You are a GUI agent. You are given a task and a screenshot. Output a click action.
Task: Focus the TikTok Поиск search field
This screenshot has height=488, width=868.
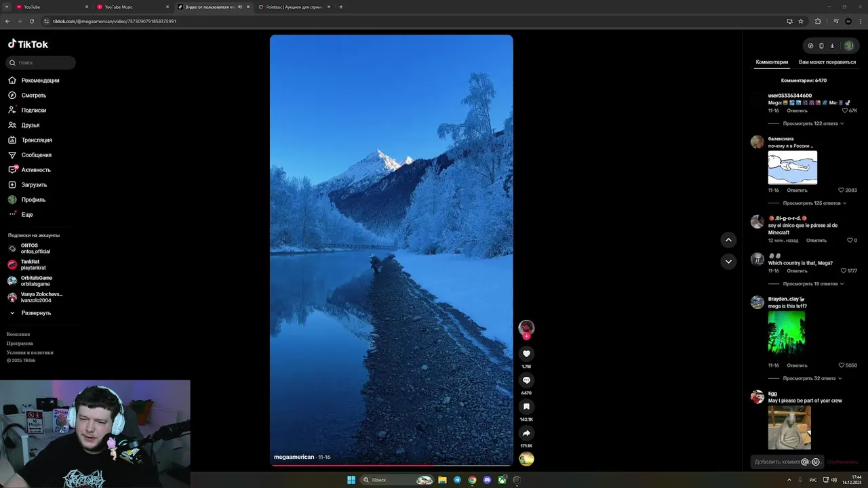[x=41, y=62]
